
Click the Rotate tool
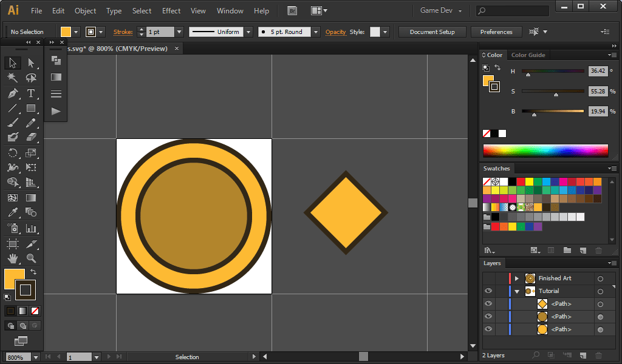(x=12, y=153)
